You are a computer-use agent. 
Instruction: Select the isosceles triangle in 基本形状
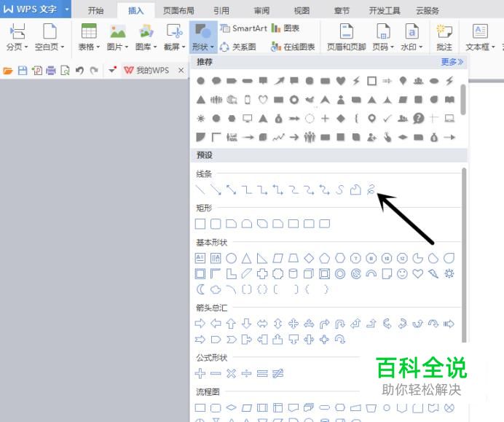(246, 258)
